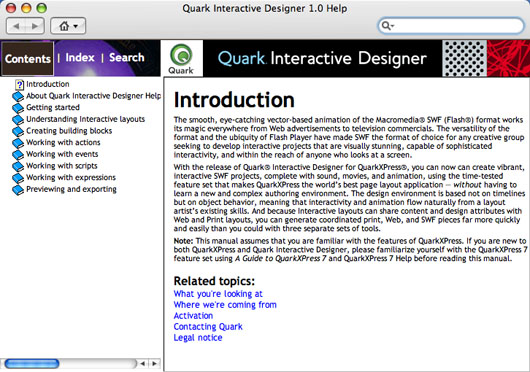Switch to the Index tab
Screen dimensions: 530x372
[80, 57]
